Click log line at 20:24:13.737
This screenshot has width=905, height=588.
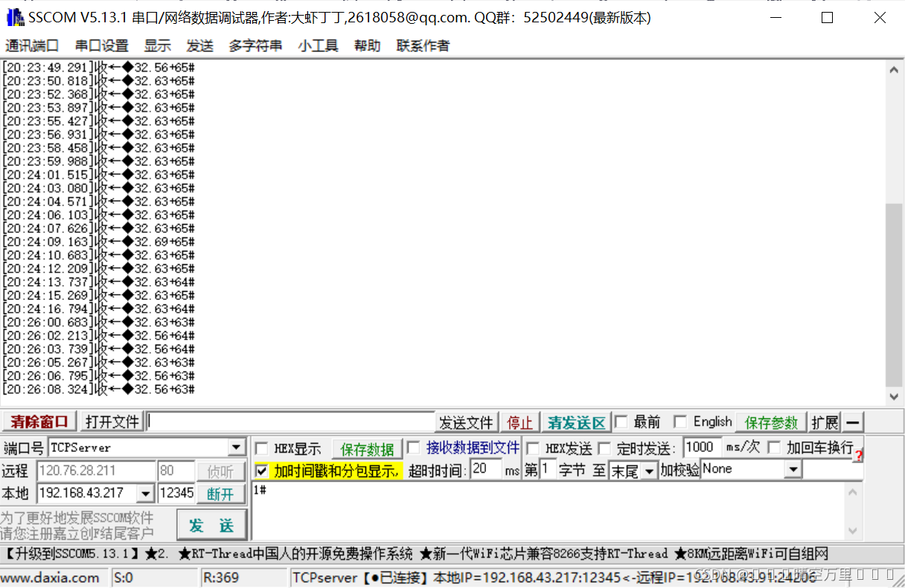coord(98,282)
